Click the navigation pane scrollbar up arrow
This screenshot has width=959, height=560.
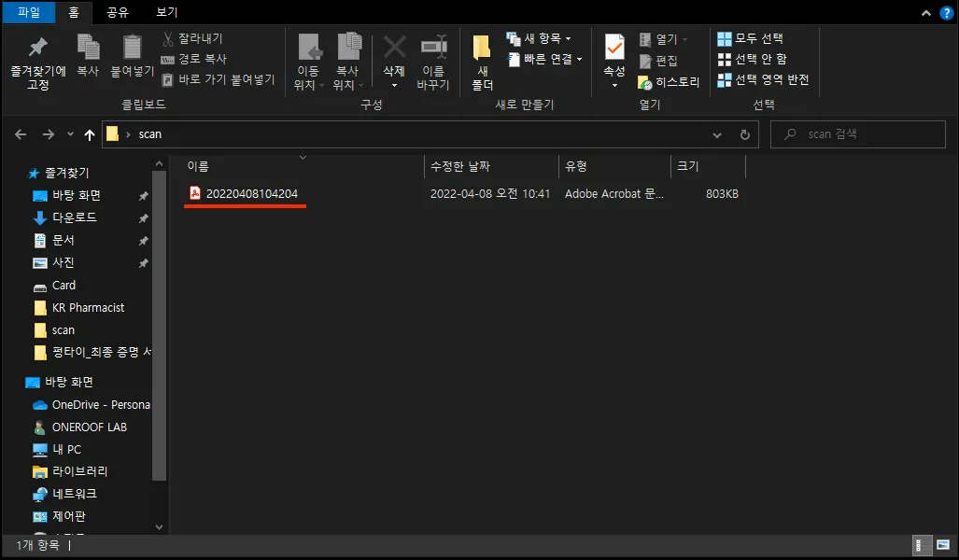tap(159, 164)
